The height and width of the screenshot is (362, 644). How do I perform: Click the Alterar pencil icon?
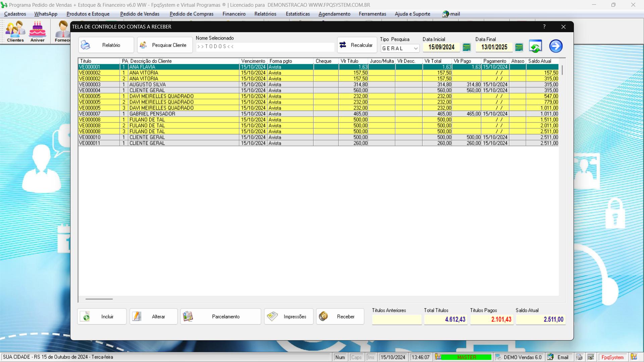[x=137, y=316]
